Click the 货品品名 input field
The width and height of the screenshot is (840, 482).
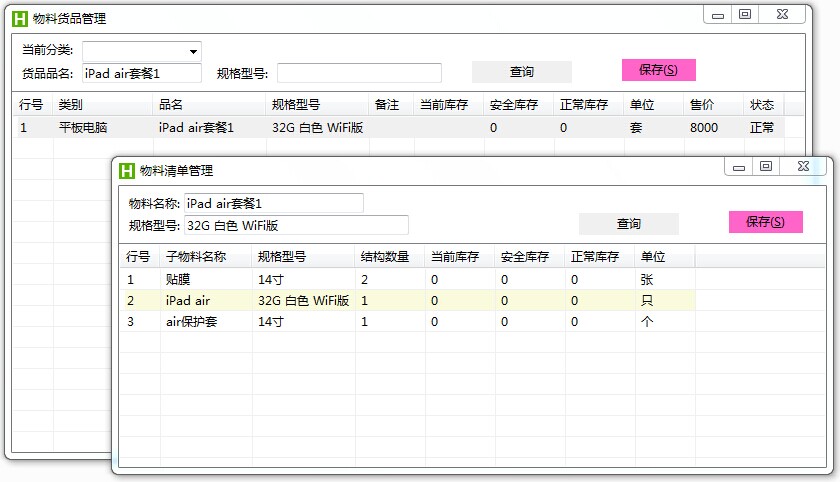pos(142,73)
